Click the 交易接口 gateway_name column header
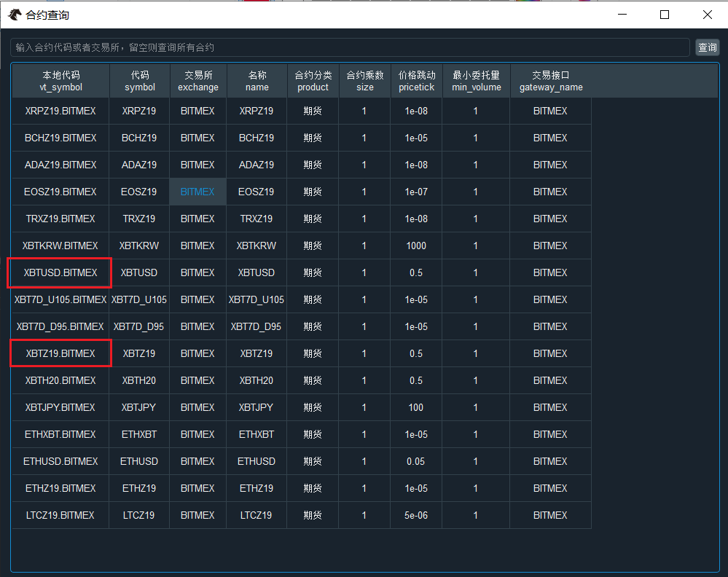 [551, 82]
